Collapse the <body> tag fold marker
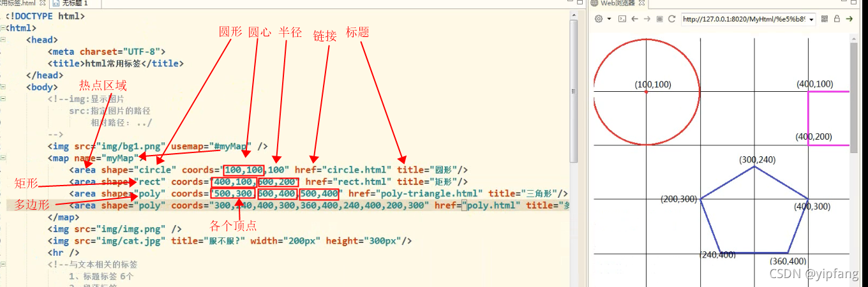 4,87
